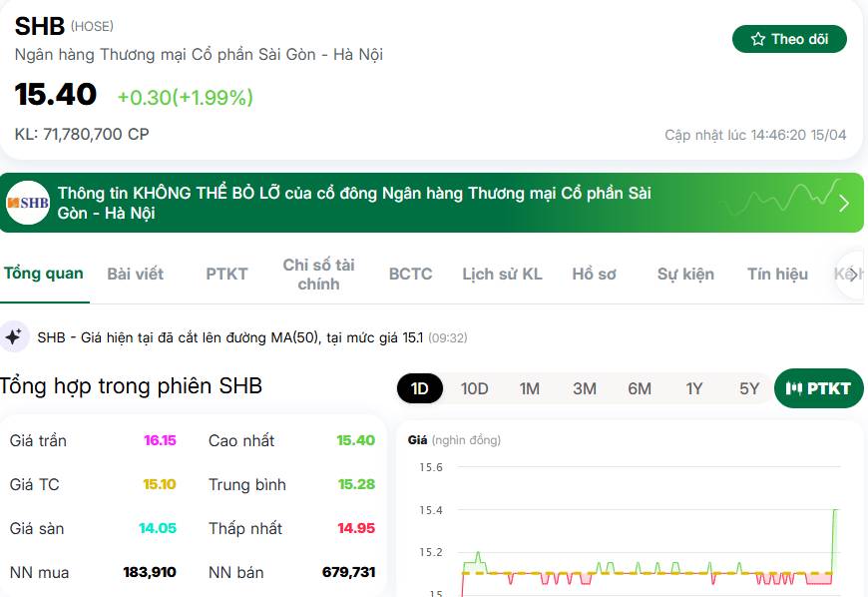Switch to the Hồ sơ tab
Screen dimensions: 868x597
click(596, 273)
